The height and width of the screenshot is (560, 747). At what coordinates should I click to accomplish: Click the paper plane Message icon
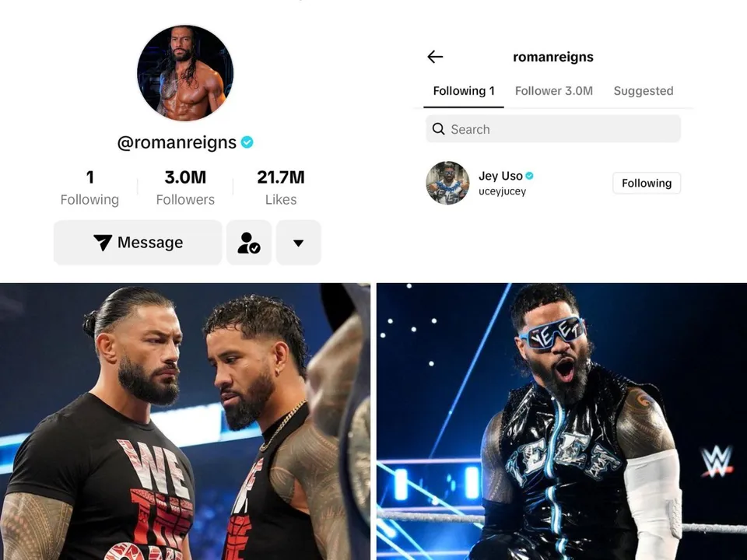click(103, 242)
